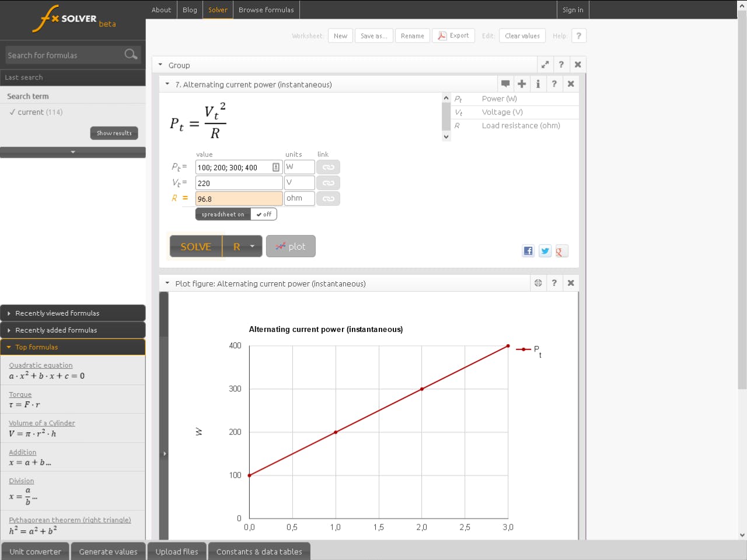Open the Upload files tab
Viewport: 747px width, 560px height.
click(x=177, y=551)
